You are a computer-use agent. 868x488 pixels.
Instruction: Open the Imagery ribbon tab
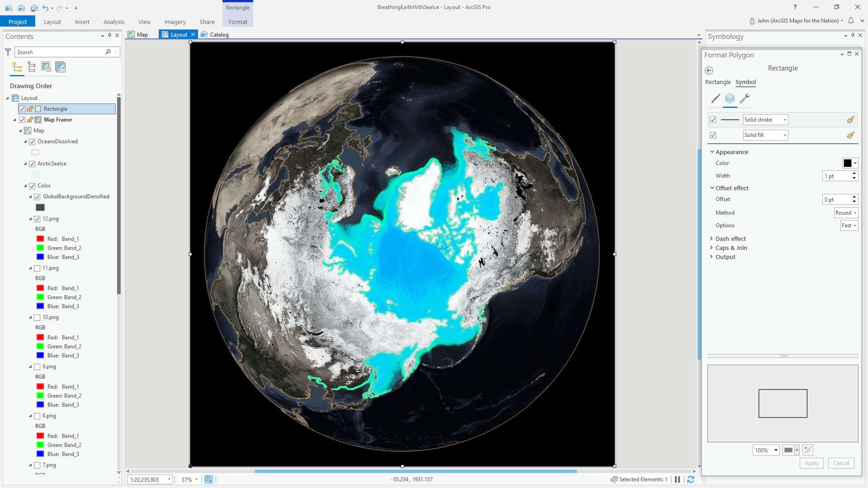[175, 22]
